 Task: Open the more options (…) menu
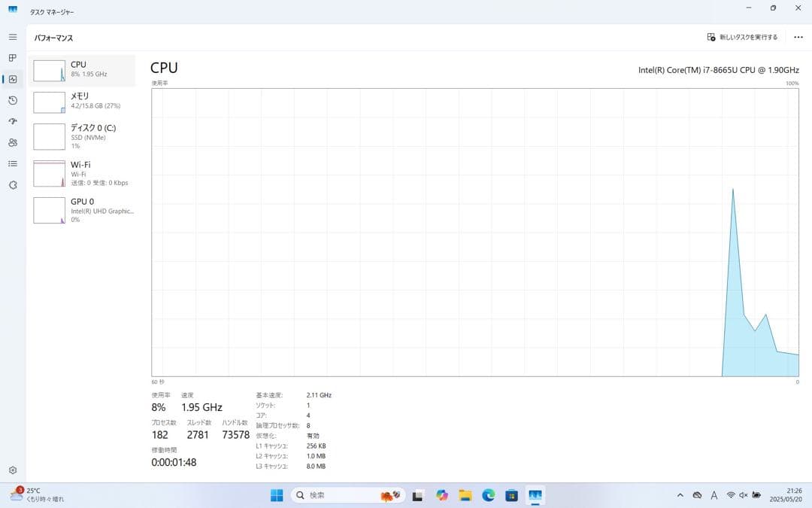pos(798,36)
